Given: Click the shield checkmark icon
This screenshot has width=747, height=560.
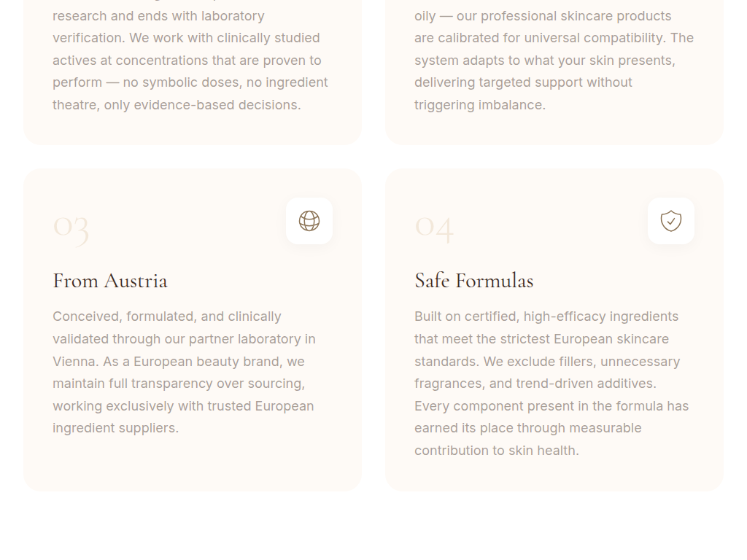Looking at the screenshot, I should pos(671,221).
